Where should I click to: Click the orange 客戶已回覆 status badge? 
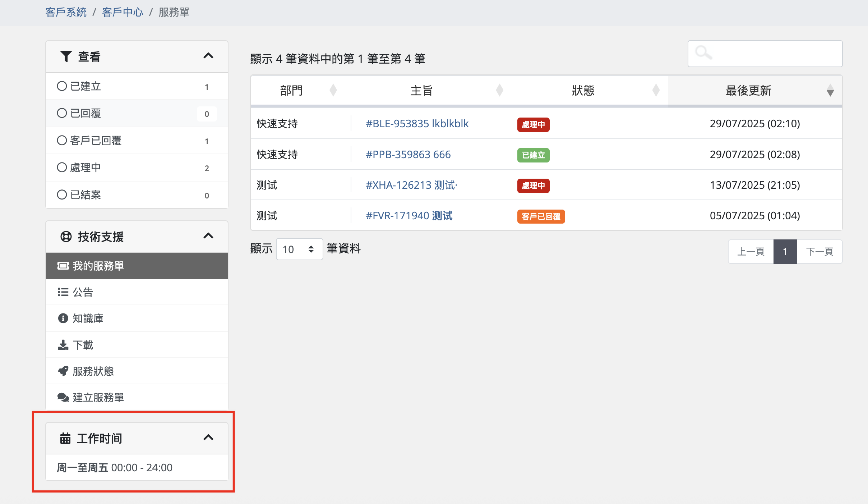541,216
